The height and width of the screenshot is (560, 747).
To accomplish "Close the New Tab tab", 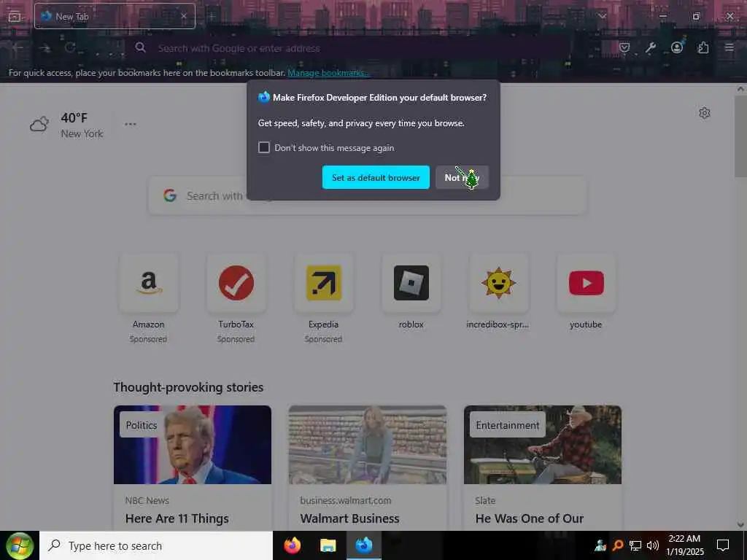I will 184,17.
